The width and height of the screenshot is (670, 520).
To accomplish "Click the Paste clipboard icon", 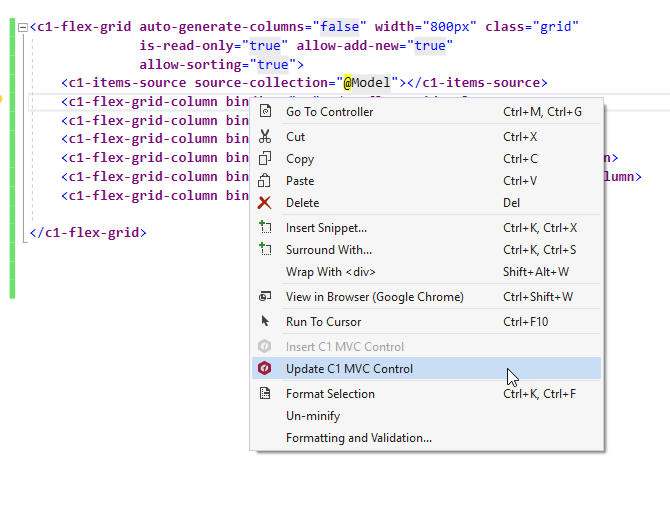I will pyautogui.click(x=265, y=181).
